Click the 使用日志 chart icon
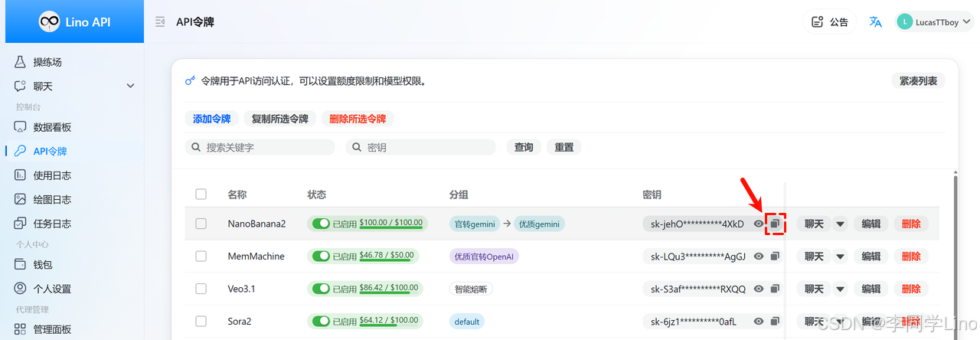The image size is (980, 340). (x=21, y=175)
